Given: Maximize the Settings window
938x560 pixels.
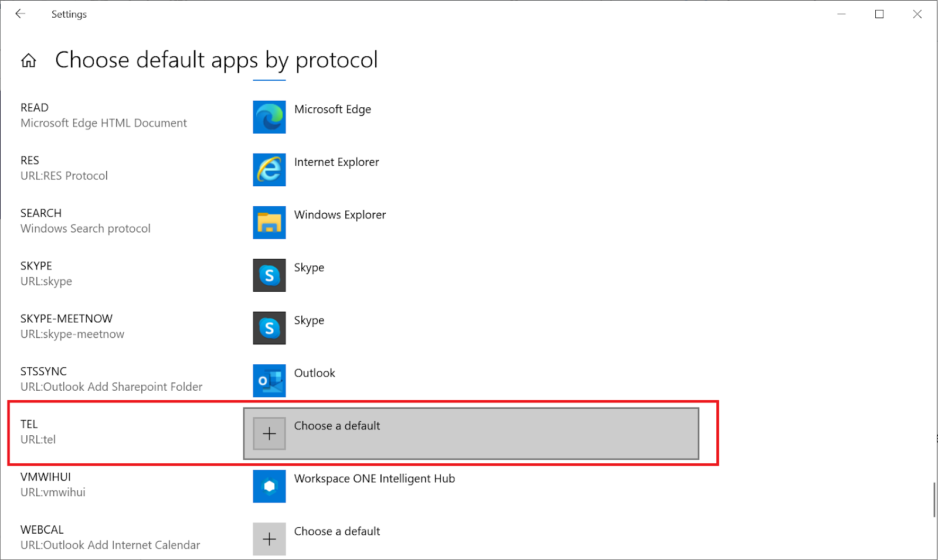Looking at the screenshot, I should pos(879,14).
